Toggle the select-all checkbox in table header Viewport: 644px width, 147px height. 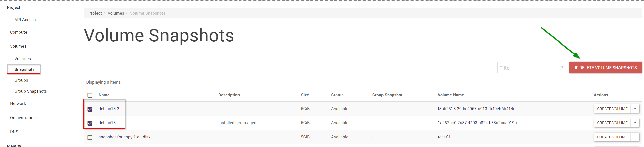[x=90, y=95]
